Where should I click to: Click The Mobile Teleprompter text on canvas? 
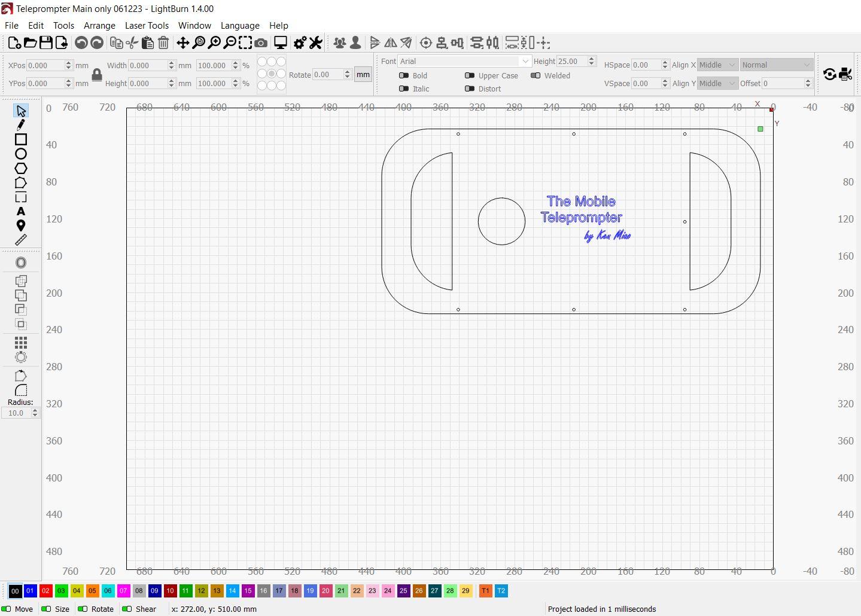click(581, 209)
